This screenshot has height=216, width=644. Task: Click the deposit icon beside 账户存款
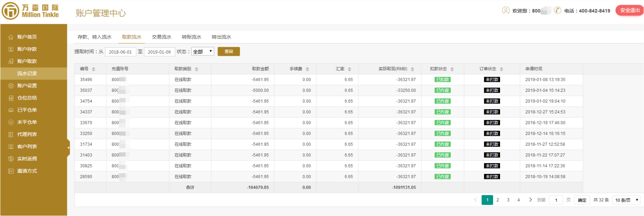click(x=11, y=49)
